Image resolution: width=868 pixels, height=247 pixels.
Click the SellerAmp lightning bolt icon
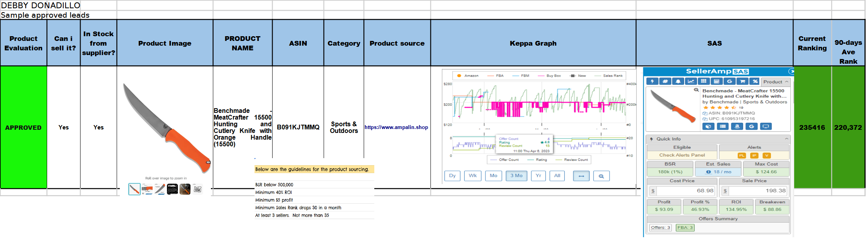pyautogui.click(x=652, y=81)
